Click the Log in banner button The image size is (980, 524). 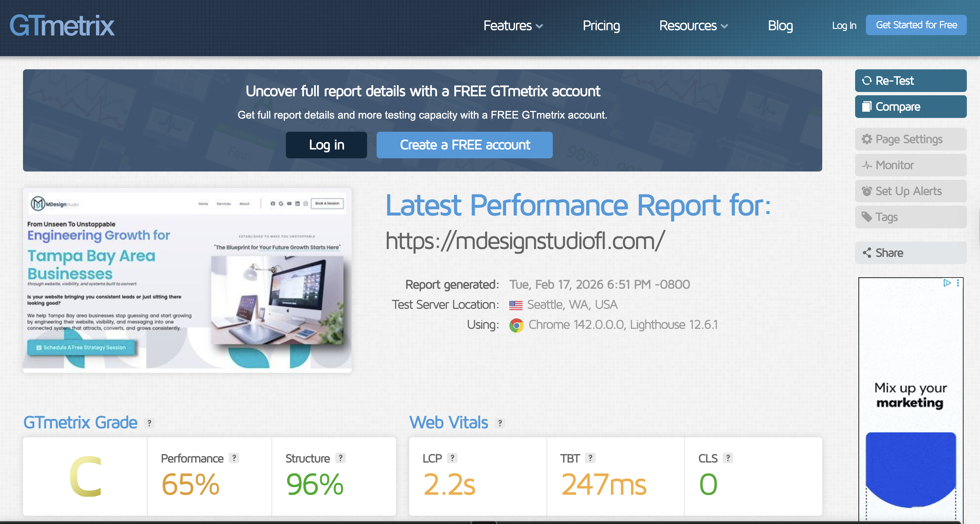click(x=326, y=145)
